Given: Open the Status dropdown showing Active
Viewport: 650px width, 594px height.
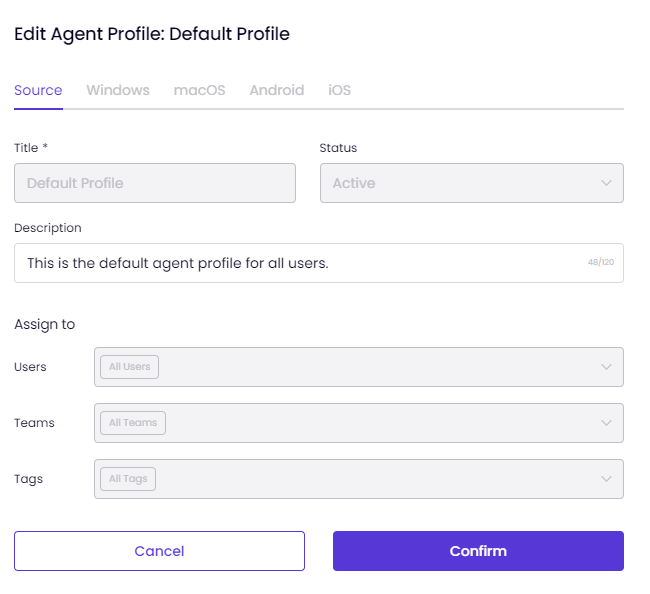Looking at the screenshot, I should click(x=472, y=183).
